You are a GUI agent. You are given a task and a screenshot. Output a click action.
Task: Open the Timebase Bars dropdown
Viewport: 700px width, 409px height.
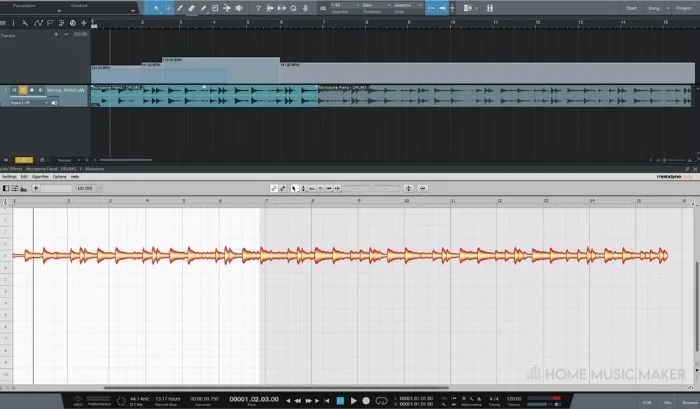375,5
